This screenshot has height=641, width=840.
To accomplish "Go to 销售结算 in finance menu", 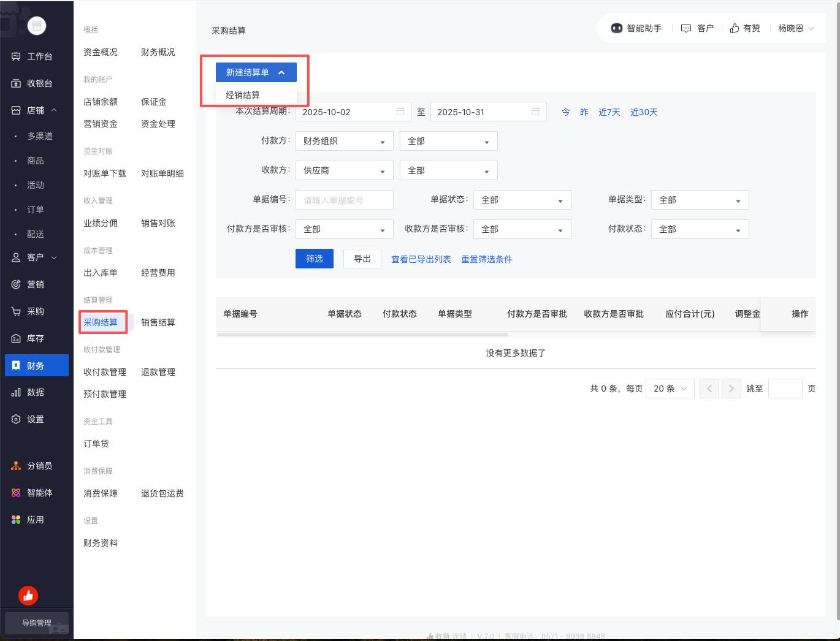I will point(158,322).
